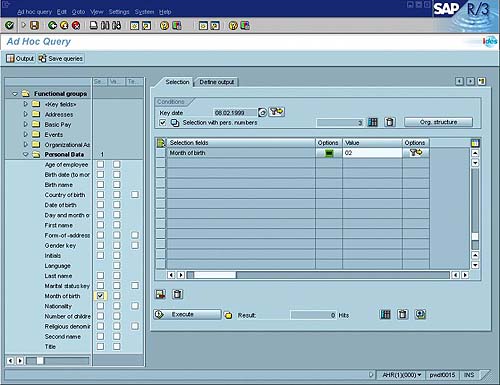Open the AHR(1)(000) status bar dropdown
This screenshot has width=500, height=385.
coord(401,375)
